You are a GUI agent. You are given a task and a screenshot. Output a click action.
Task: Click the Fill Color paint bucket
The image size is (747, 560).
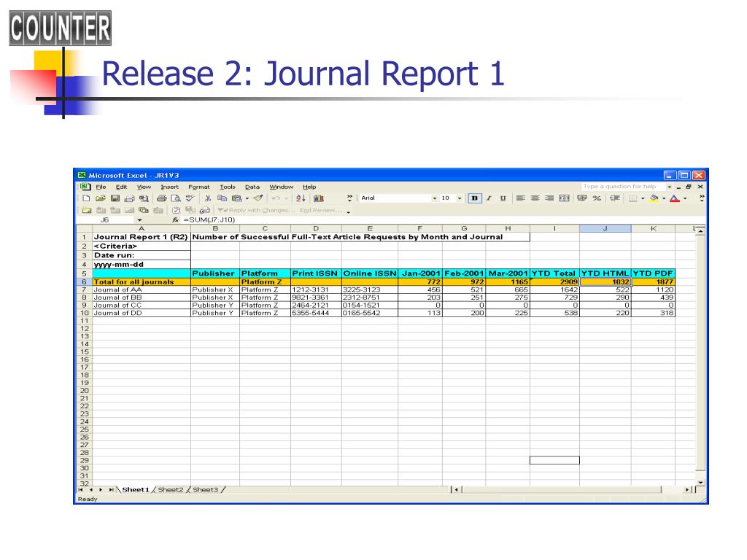pyautogui.click(x=654, y=198)
